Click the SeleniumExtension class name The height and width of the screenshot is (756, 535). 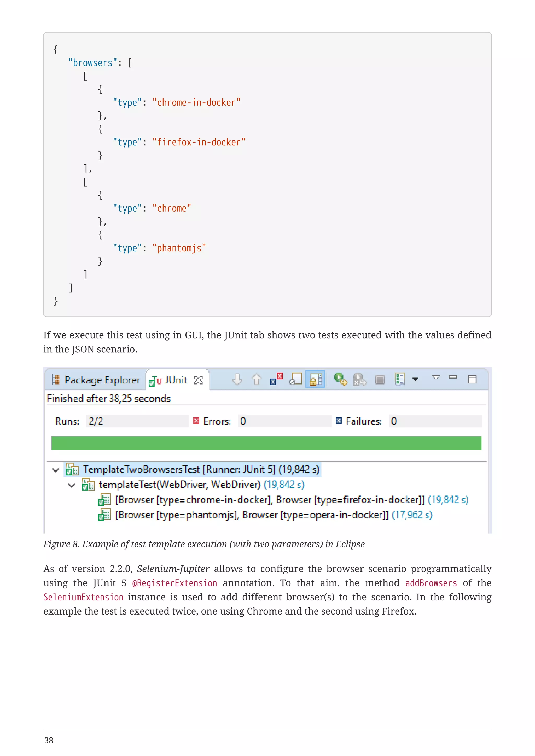83,597
